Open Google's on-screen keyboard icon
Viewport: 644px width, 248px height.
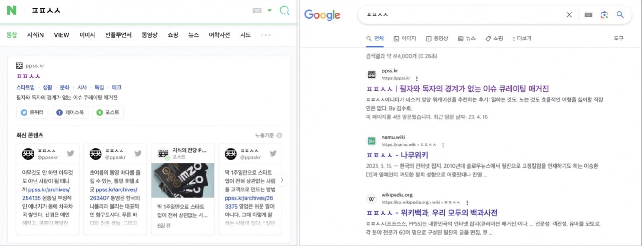click(589, 15)
